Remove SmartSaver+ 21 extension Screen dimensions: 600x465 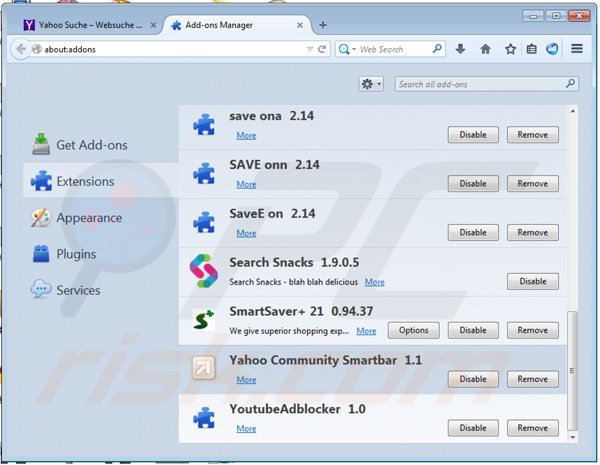point(533,330)
